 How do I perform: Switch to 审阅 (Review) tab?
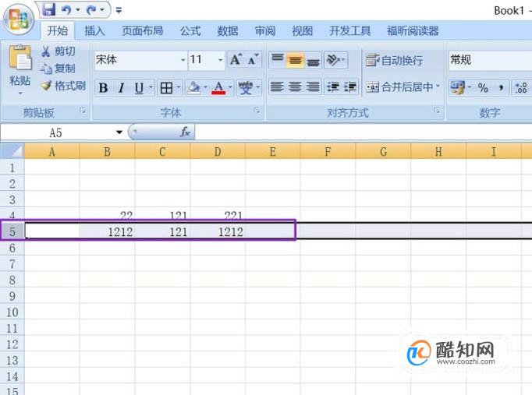click(x=265, y=31)
